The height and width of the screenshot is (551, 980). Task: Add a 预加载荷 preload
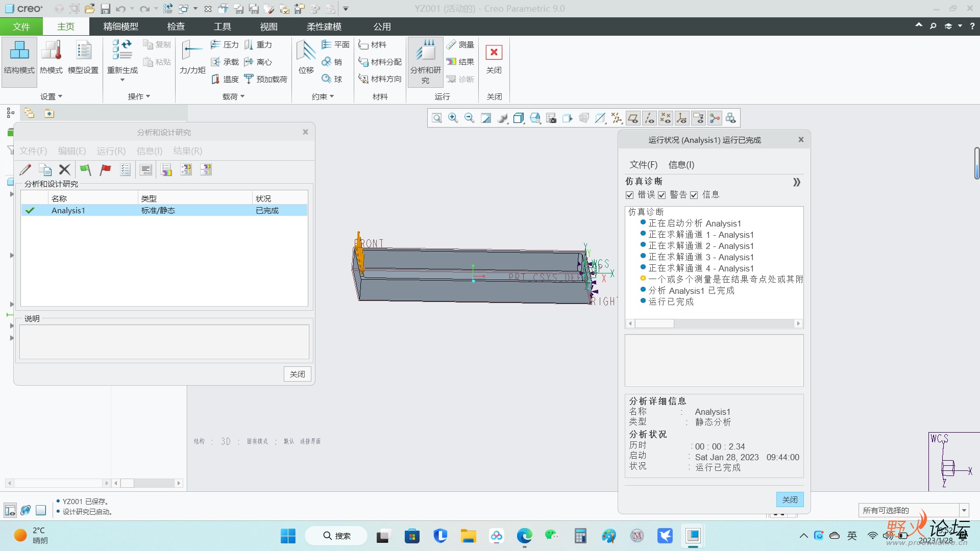click(265, 79)
